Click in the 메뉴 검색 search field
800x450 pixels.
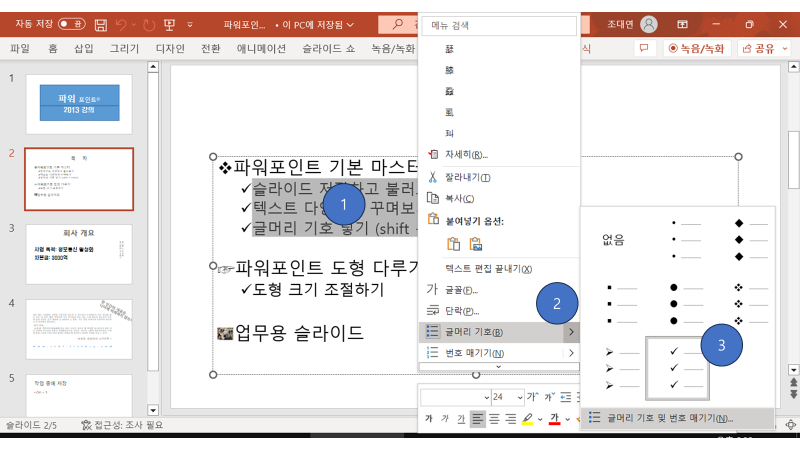(499, 26)
